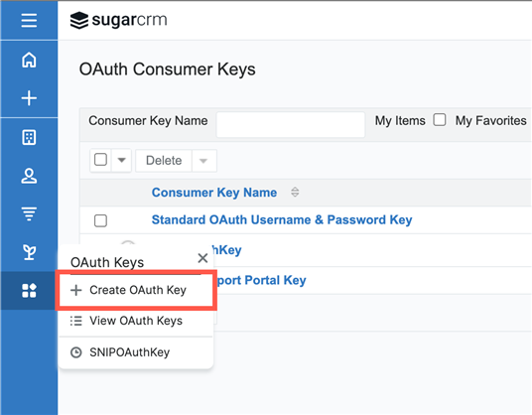
Task: Sort by Consumer Key Name using the sort arrows
Action: 295,192
